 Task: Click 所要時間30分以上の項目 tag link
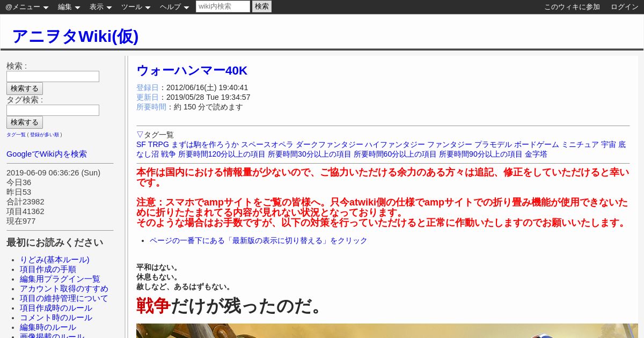310,154
